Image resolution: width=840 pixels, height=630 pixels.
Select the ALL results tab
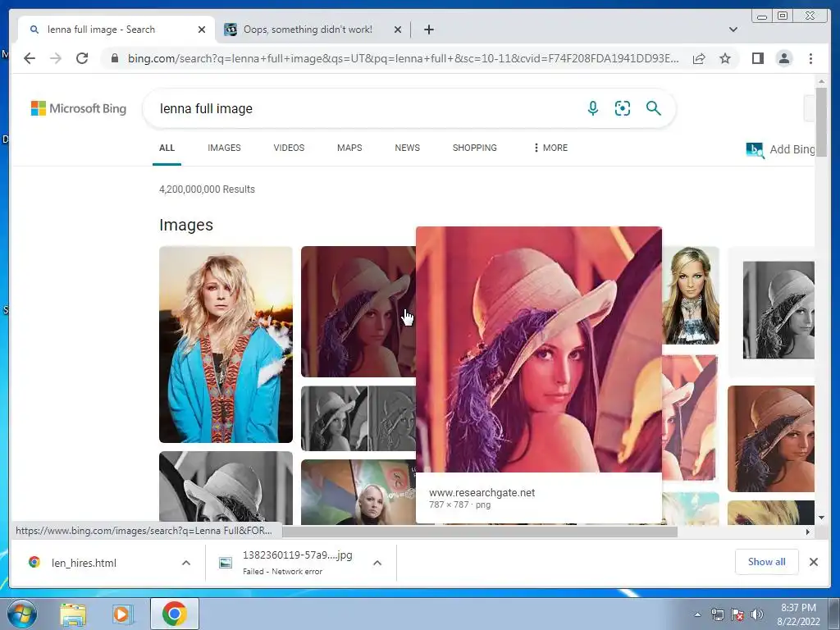coord(167,148)
